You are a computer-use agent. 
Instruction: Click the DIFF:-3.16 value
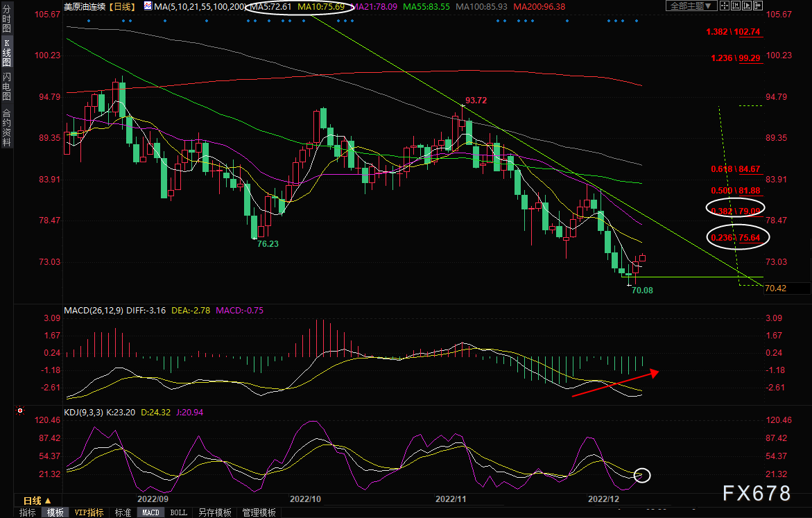point(146,310)
